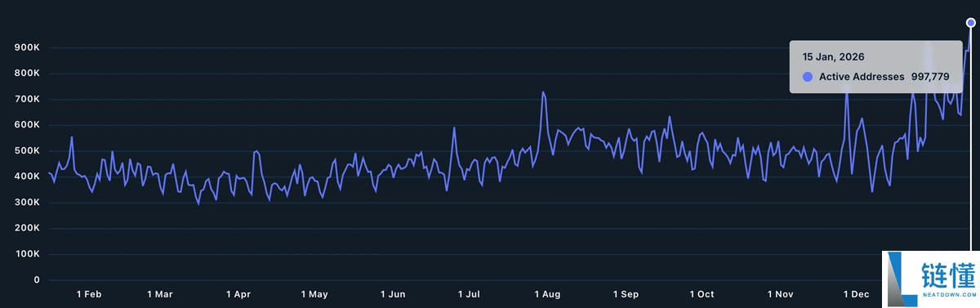Click the 997,779 value in tooltip
Screen dimensions: 980x308
pos(930,77)
